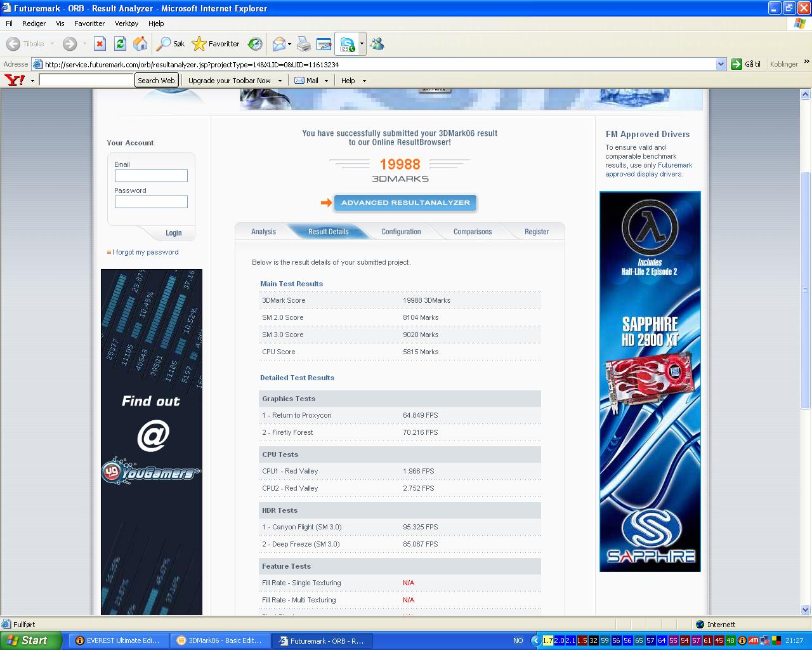Click the address bar URL field
Screen dimensions: 812x650
coord(379,64)
